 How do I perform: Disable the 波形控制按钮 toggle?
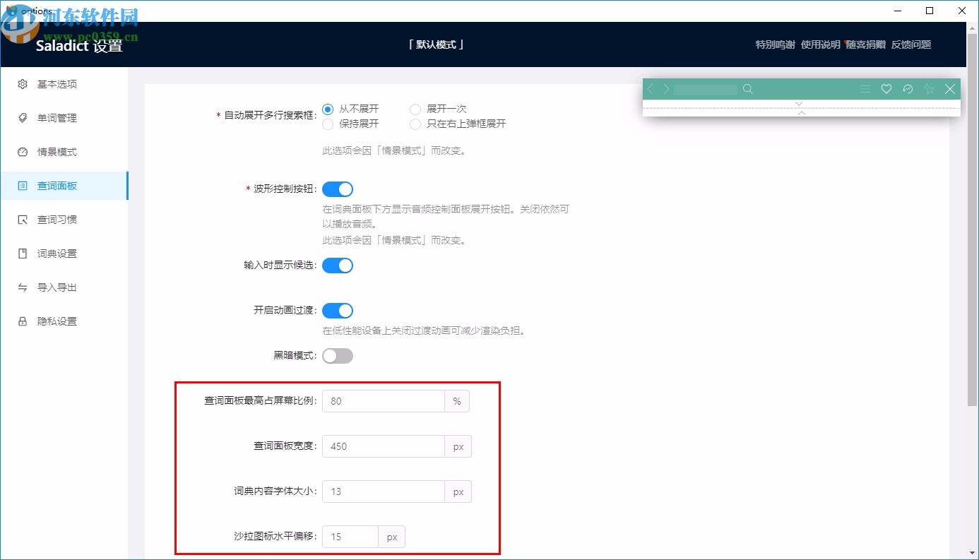pos(338,189)
